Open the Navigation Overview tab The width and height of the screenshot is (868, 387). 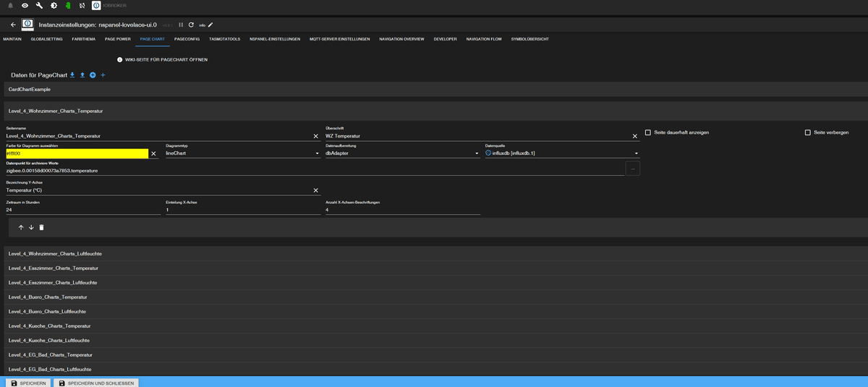coord(401,39)
